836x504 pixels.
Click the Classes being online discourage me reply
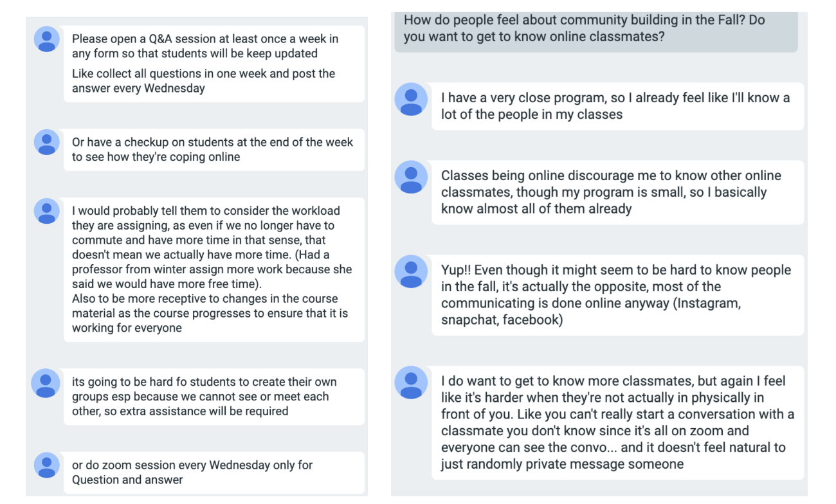[x=618, y=192]
